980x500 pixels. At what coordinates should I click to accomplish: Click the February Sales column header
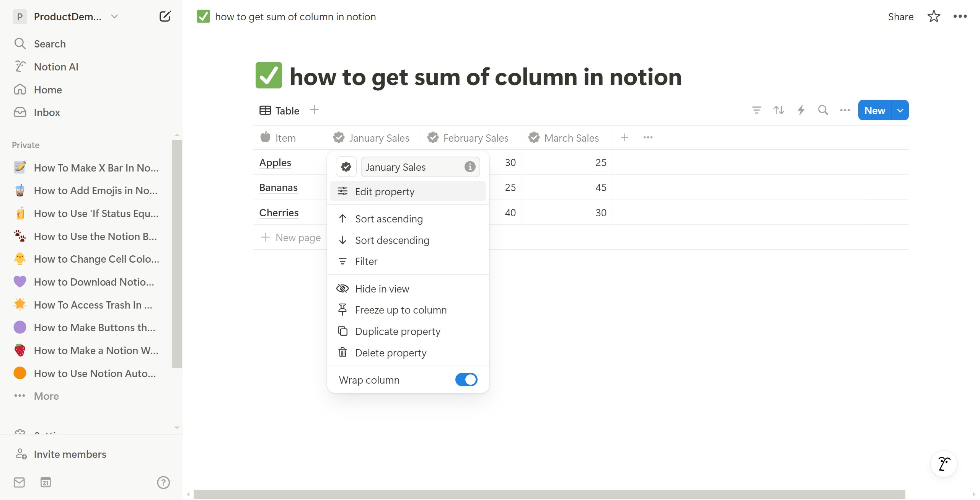(471, 138)
